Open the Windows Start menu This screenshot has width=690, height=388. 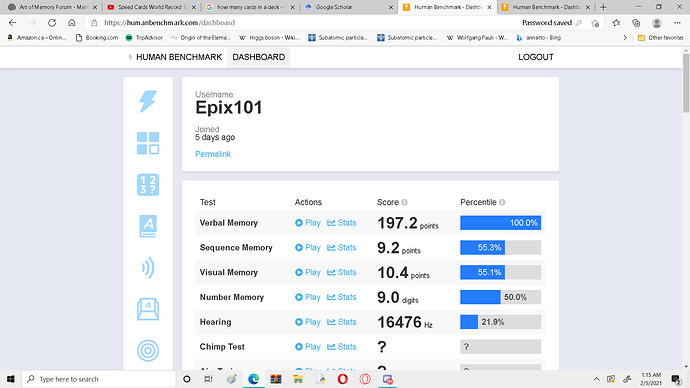11,379
